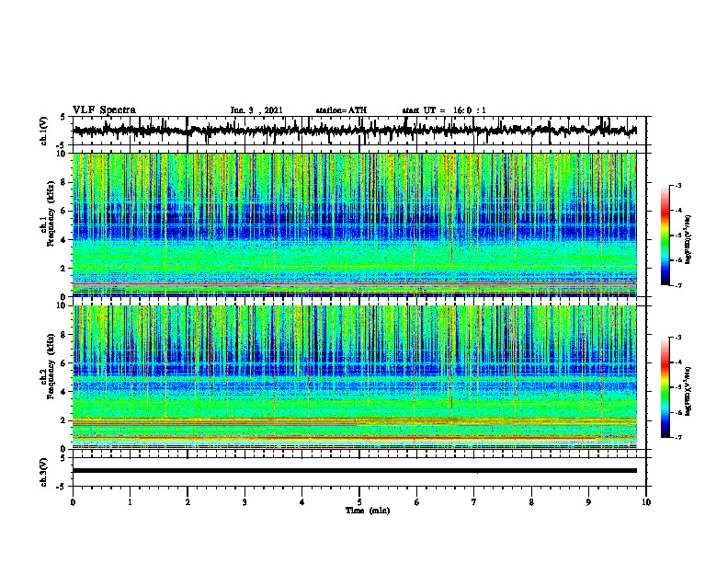Viewport: 728px width, 563px height.
Task: Click time axis tick label '5'
Action: [359, 502]
